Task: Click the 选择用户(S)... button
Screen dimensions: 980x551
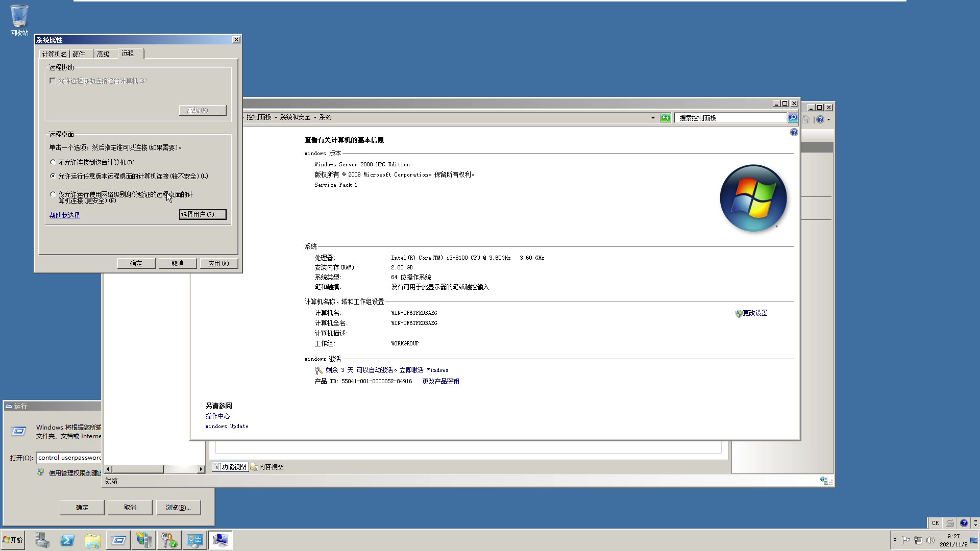Action: 202,214
